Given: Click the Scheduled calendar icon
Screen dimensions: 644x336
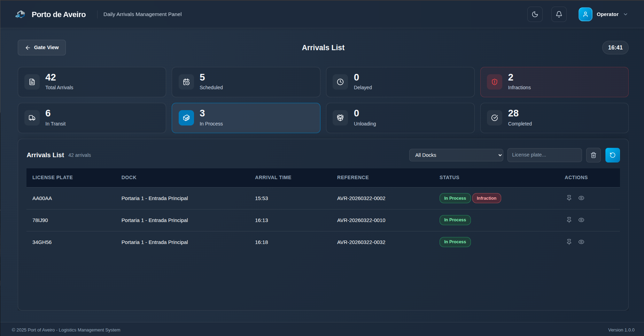Looking at the screenshot, I should [x=186, y=82].
